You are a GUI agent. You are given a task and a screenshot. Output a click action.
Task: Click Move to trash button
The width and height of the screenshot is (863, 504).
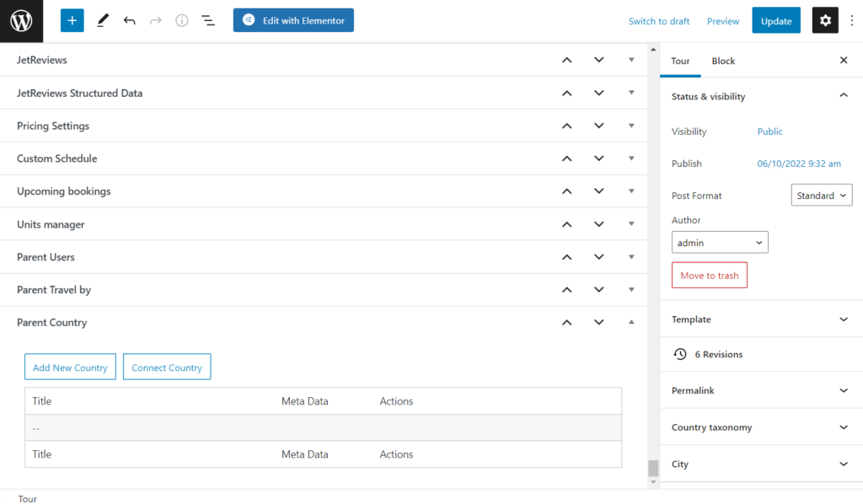tap(710, 275)
